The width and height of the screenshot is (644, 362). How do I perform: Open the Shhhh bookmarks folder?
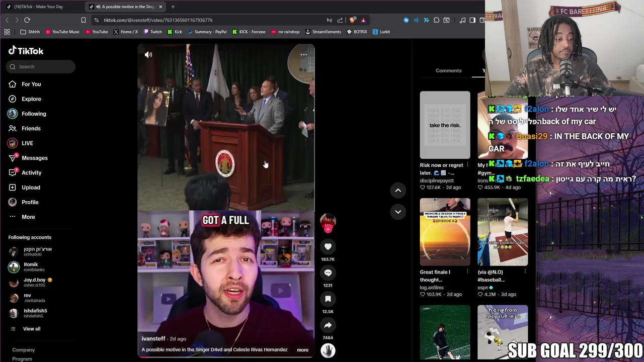point(30,32)
